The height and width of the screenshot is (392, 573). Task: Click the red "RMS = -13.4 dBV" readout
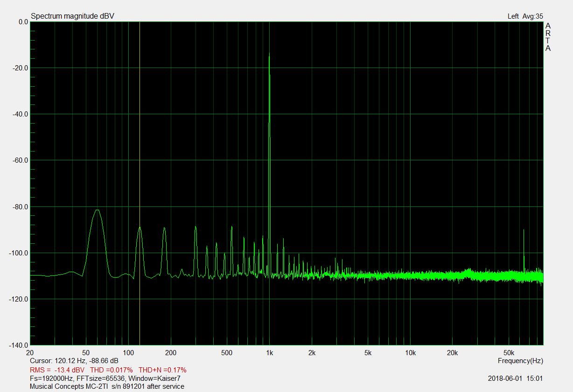[57, 370]
